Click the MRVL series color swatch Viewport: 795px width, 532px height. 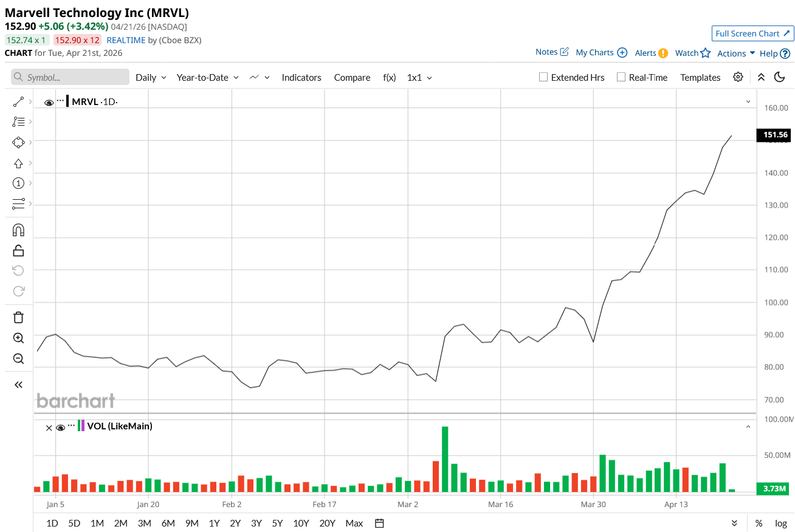tap(67, 101)
